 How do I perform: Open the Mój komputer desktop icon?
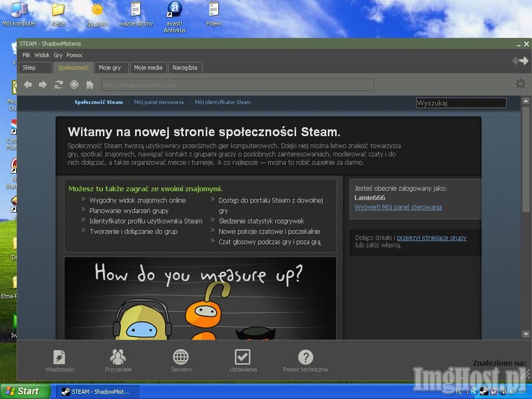click(19, 14)
